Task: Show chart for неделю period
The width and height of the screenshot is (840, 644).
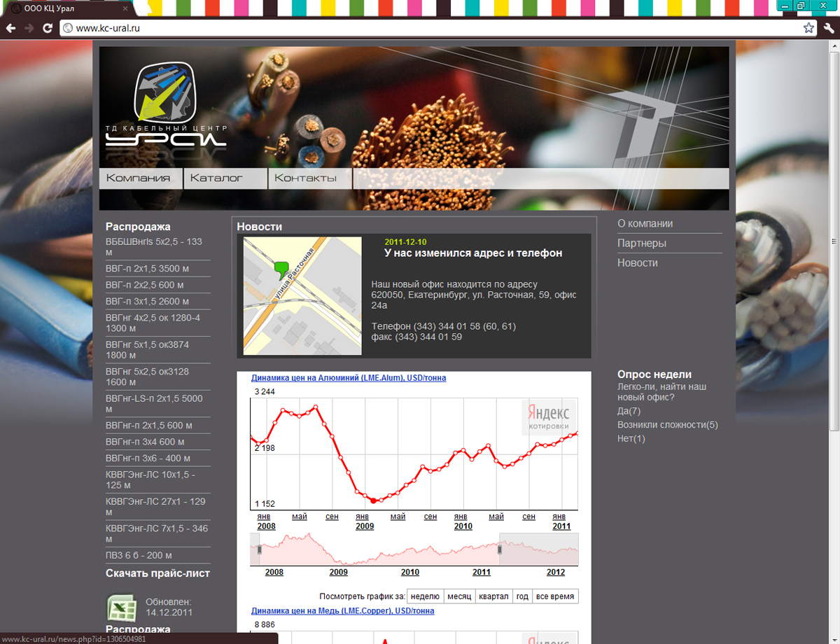Action: coord(425,596)
